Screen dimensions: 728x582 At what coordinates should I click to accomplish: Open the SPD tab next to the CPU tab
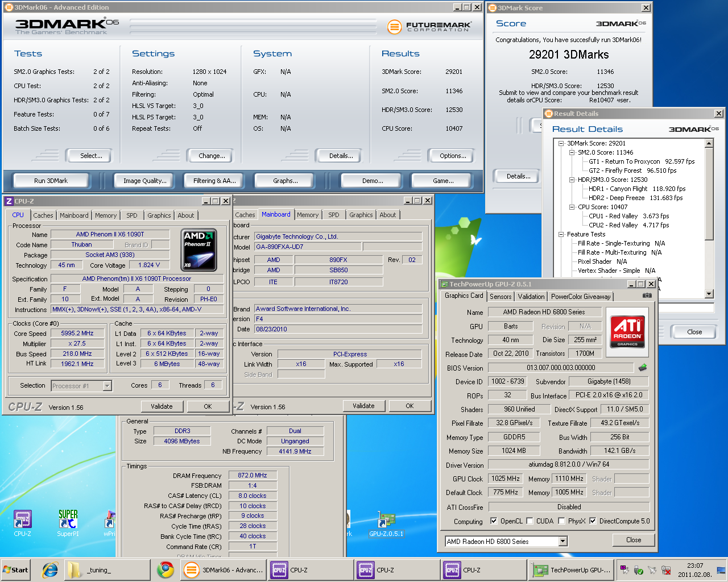coord(132,215)
